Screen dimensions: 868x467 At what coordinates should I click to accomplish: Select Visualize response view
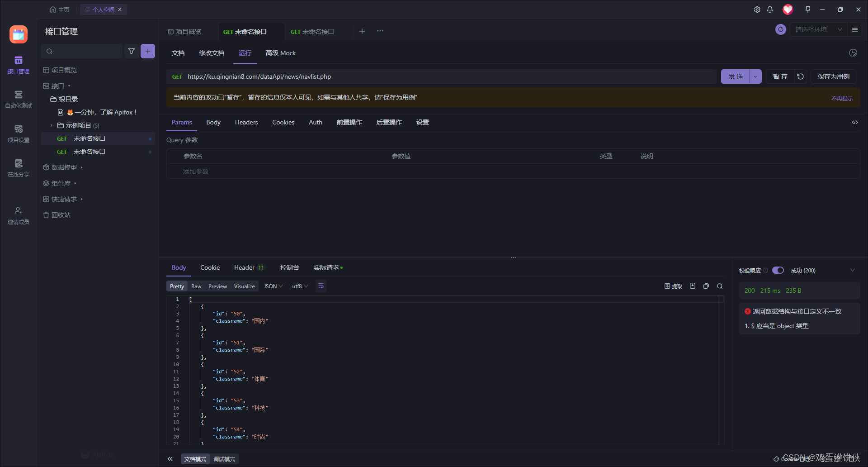click(244, 286)
